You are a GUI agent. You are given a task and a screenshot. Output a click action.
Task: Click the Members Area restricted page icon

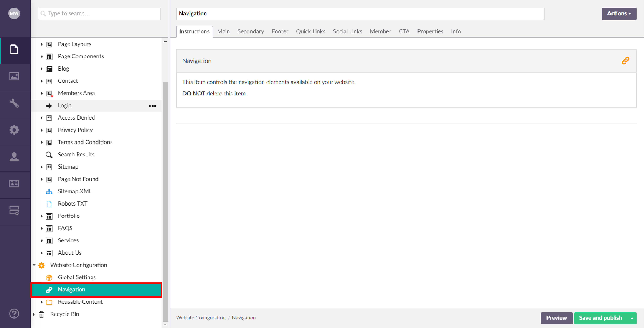(x=49, y=94)
